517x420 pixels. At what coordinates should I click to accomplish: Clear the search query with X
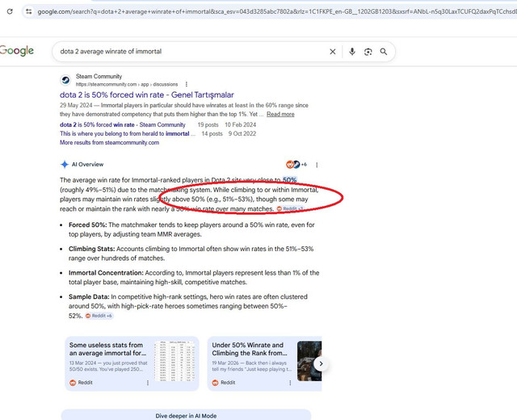click(333, 52)
